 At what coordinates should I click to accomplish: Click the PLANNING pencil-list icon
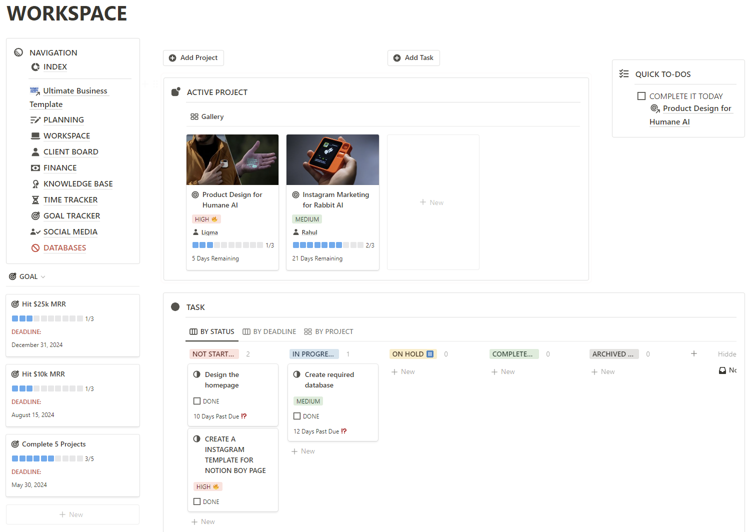pos(35,120)
